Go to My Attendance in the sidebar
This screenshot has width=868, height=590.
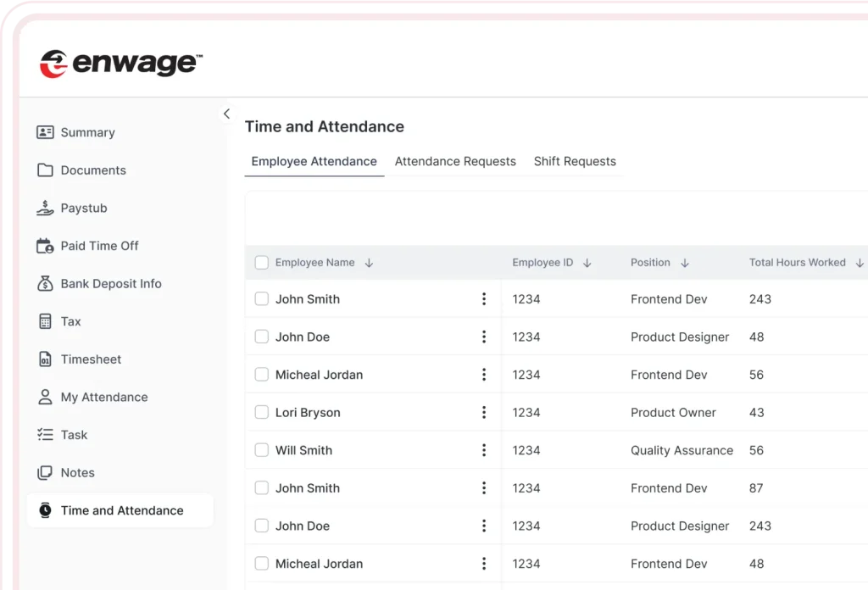[x=103, y=397]
